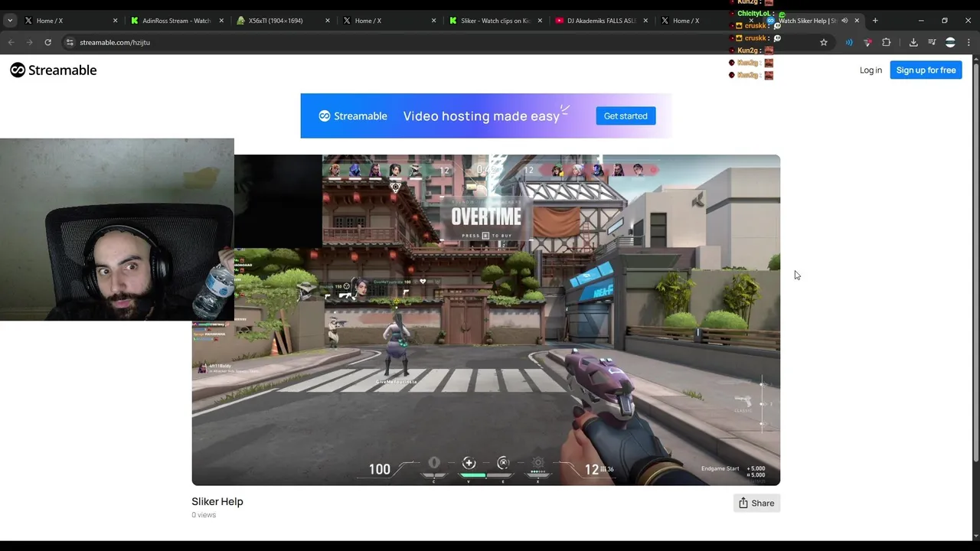Open a new browser tab
The image size is (980, 551).
tap(875, 21)
